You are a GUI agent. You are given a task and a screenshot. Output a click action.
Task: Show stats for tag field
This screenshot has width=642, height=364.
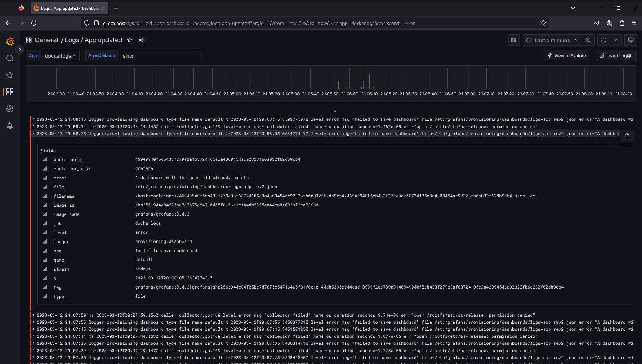coord(45,287)
